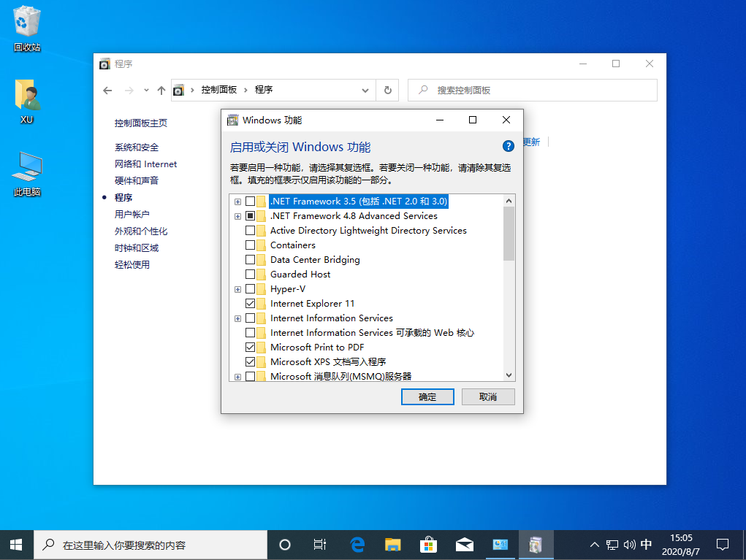Click the search magnifier in control panel search

pos(423,90)
